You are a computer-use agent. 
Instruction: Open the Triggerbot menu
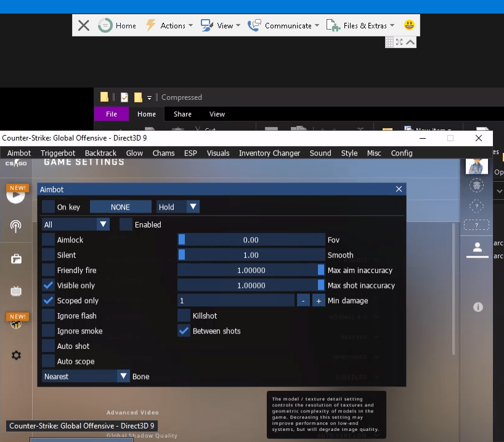pyautogui.click(x=58, y=153)
